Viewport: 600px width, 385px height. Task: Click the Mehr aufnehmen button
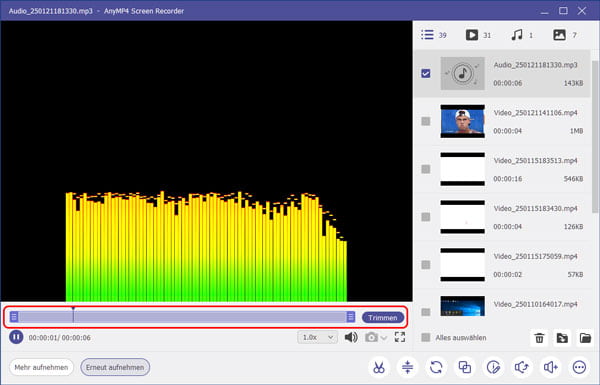pyautogui.click(x=41, y=367)
